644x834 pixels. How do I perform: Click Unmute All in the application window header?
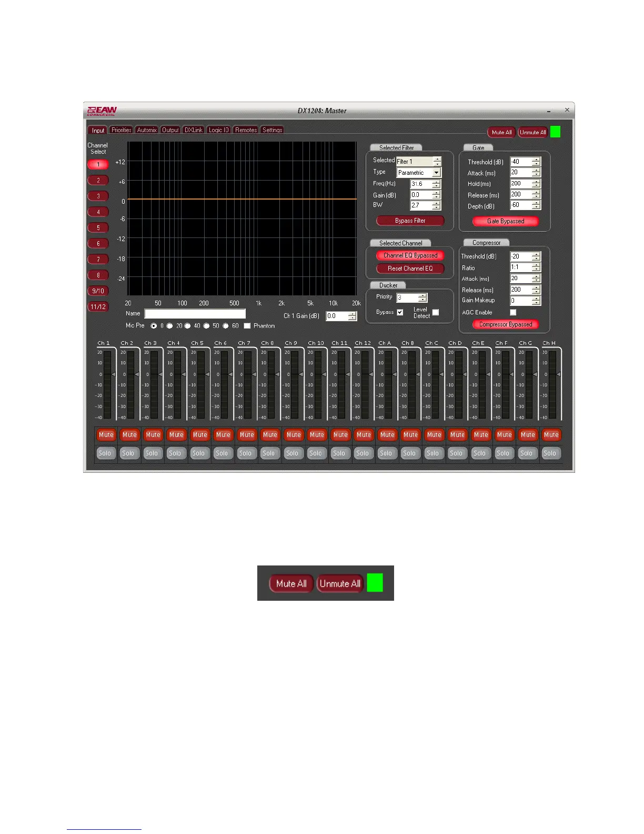533,132
